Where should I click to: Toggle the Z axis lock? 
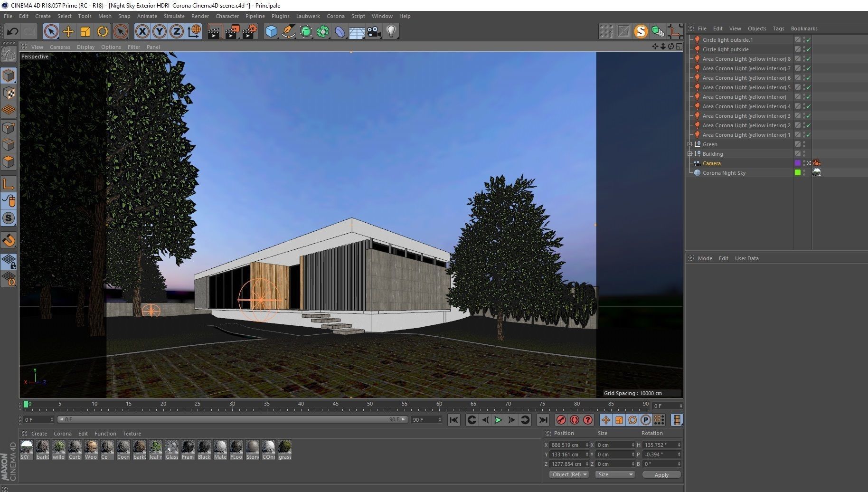click(176, 32)
